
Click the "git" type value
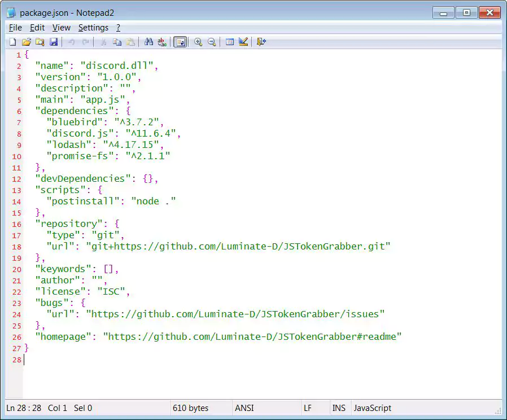106,235
